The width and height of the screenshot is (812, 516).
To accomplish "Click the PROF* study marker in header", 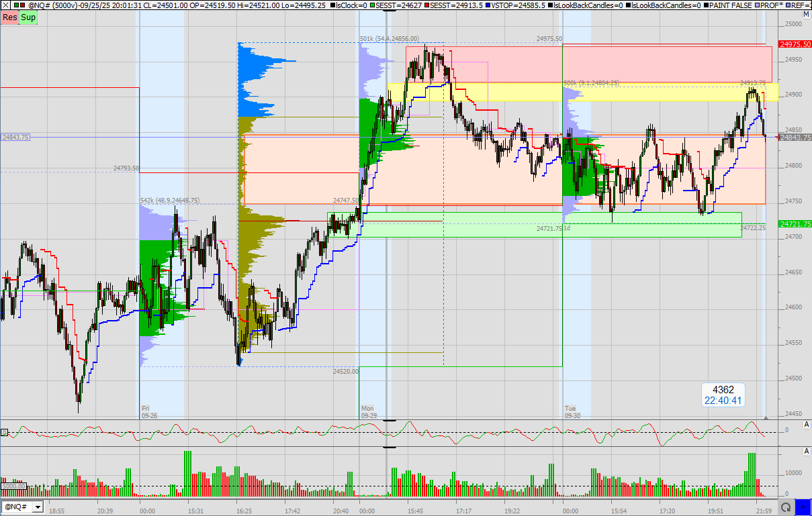I will click(x=758, y=6).
